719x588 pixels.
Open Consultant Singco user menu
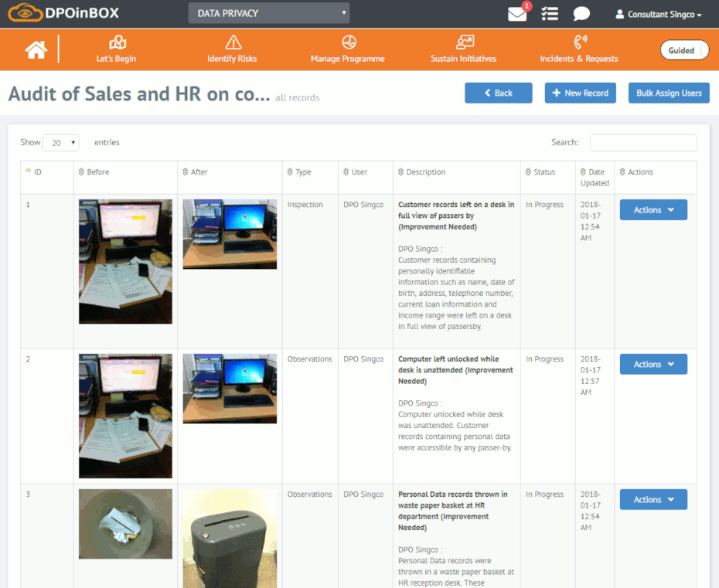[x=659, y=15]
